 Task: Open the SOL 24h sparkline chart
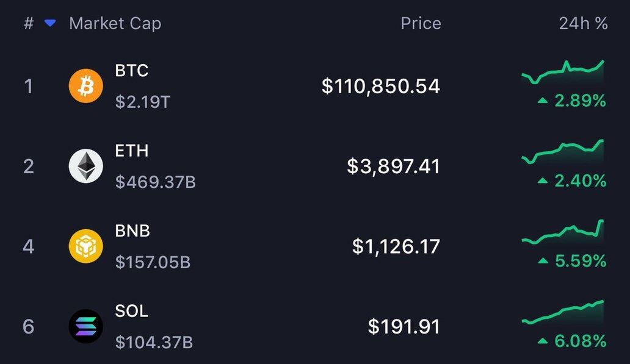point(563,313)
